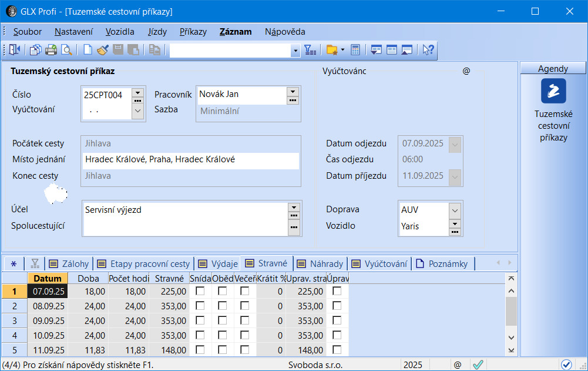Expand the toolbar search combo box
The image size is (588, 371).
[x=295, y=51]
